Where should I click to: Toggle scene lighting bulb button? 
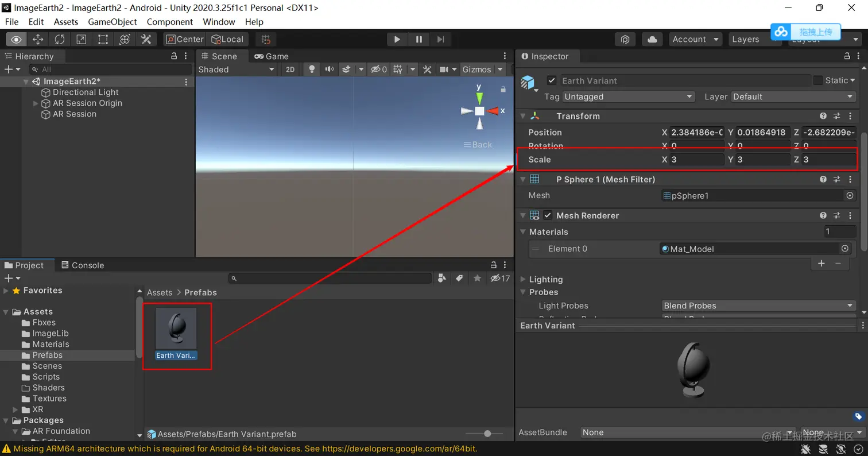point(312,69)
